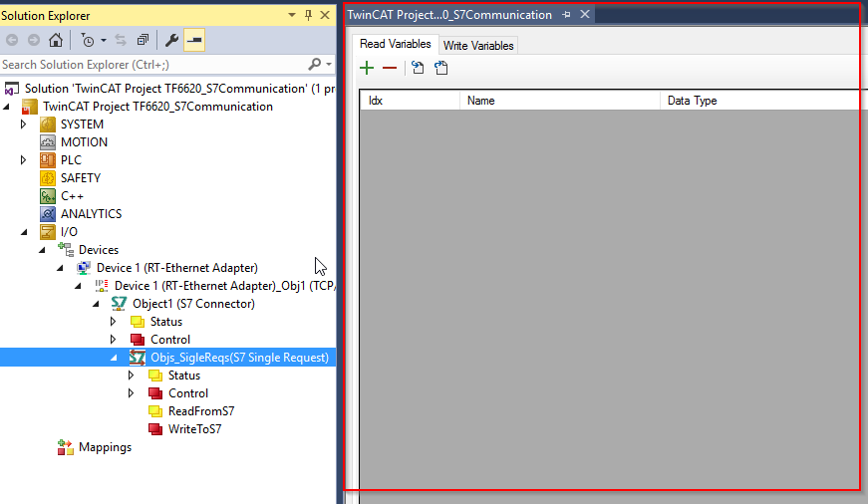
Task: Click the I/O icon
Action: coord(48,232)
